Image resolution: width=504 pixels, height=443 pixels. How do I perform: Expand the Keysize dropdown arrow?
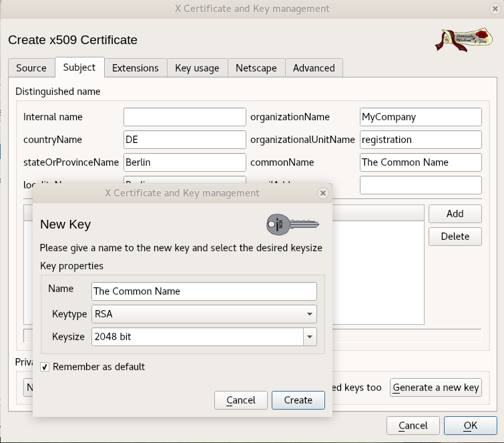(x=310, y=337)
